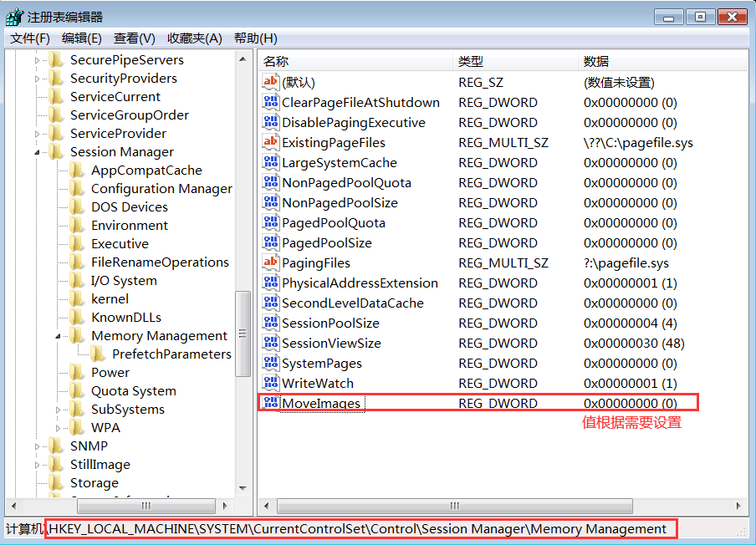The width and height of the screenshot is (756, 545).
Task: Click the PrefetchParameters folder icon
Action: point(99,354)
